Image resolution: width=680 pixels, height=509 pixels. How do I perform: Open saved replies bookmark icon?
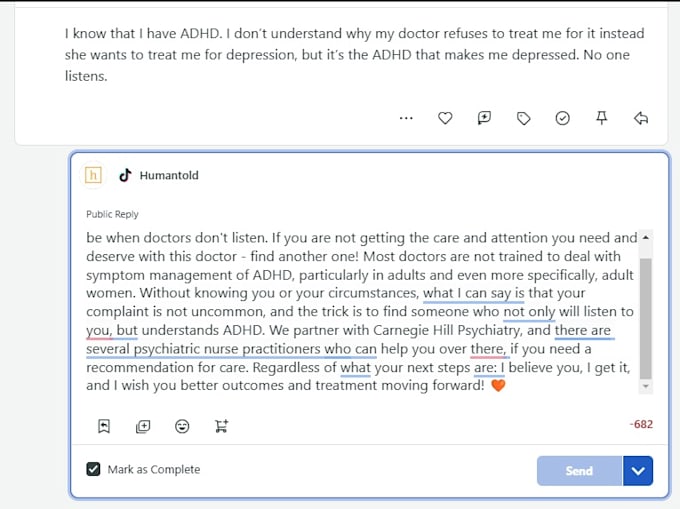click(x=104, y=426)
